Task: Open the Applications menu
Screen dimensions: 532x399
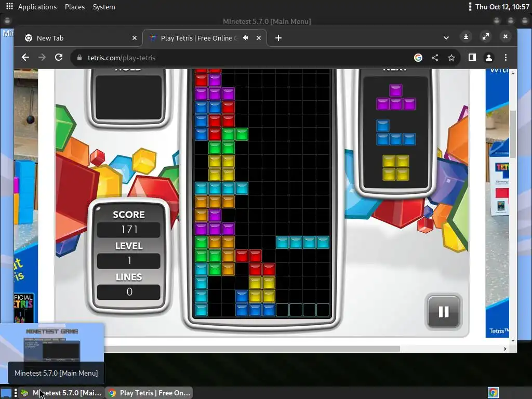Action: tap(37, 7)
